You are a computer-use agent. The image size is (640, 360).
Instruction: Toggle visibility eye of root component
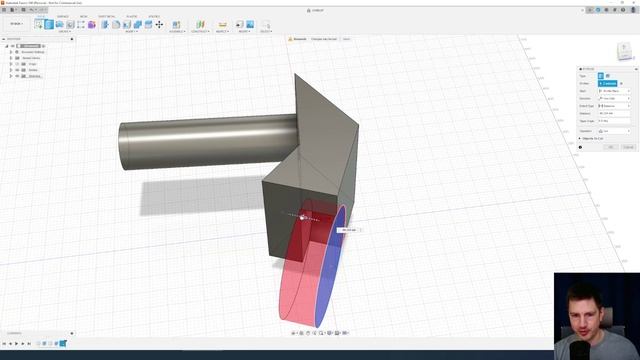point(13,46)
